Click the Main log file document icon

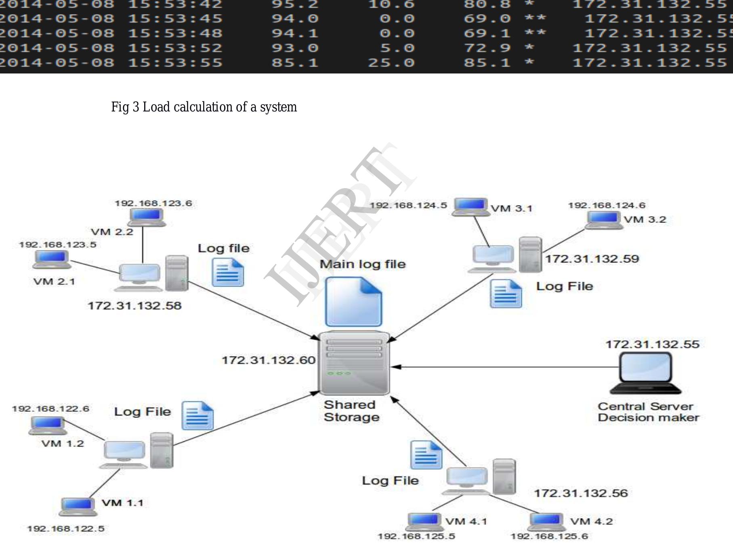pos(353,302)
